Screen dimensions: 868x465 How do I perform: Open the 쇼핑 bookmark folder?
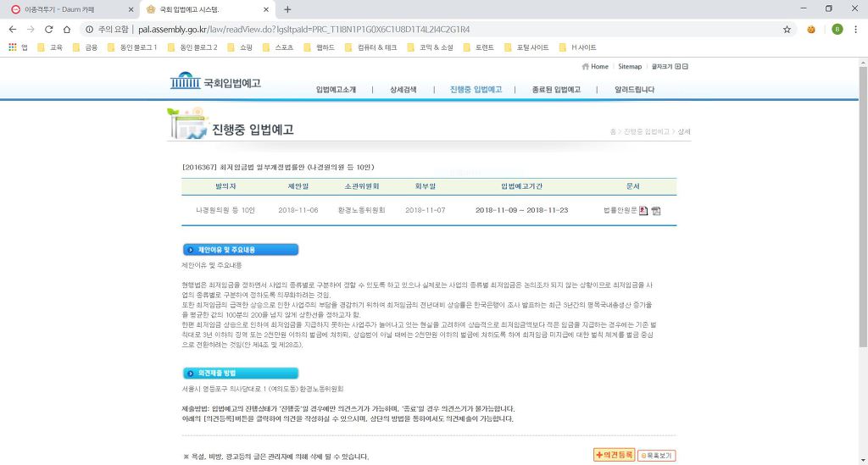240,47
